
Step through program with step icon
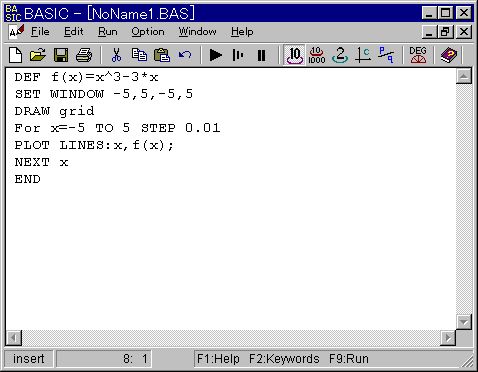(x=238, y=55)
